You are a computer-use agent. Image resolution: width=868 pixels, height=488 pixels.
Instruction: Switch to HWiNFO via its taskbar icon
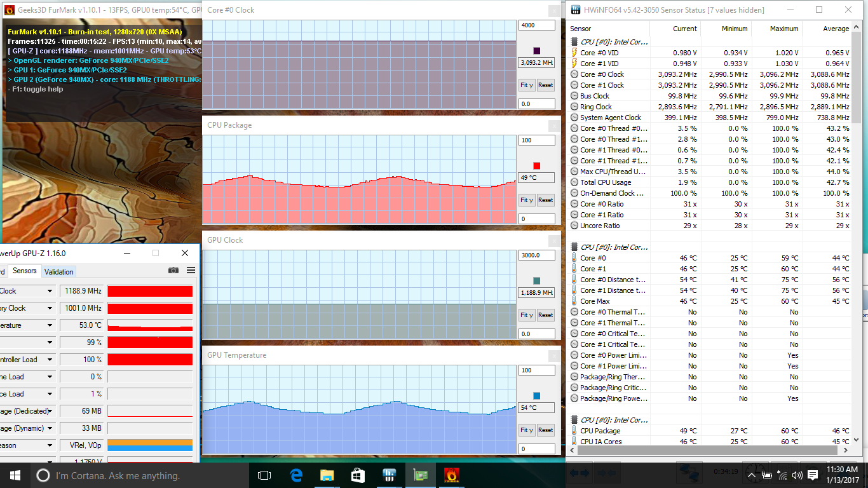pyautogui.click(x=389, y=475)
